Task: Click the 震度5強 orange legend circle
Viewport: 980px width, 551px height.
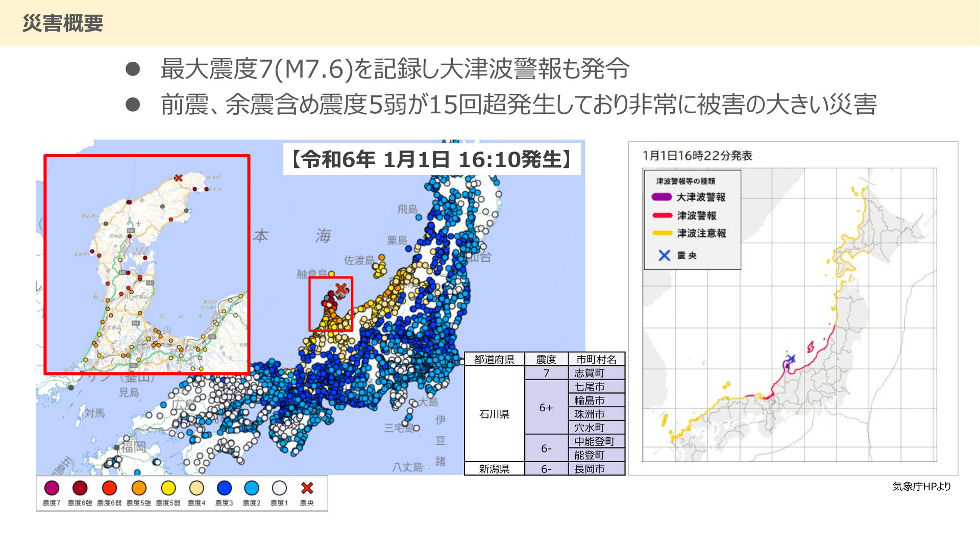Action: click(x=139, y=488)
